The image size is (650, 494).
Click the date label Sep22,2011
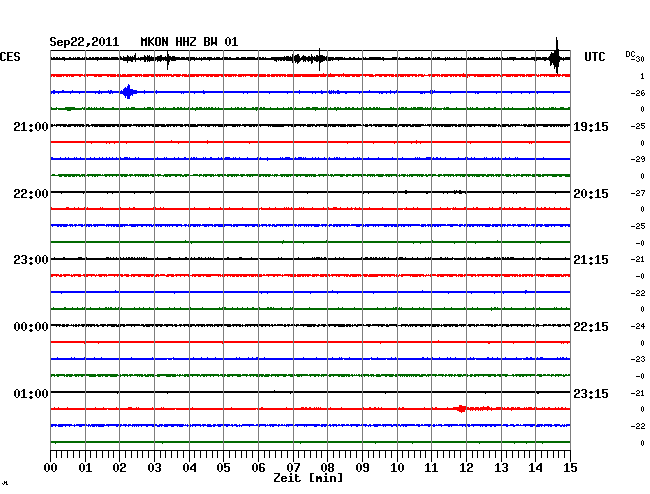tap(84, 42)
